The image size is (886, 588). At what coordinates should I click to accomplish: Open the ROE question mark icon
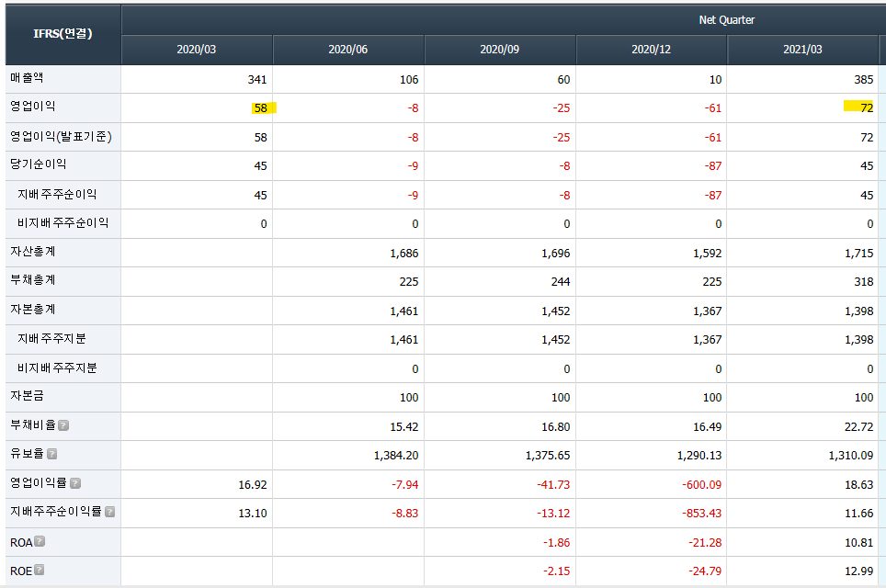pos(40,571)
